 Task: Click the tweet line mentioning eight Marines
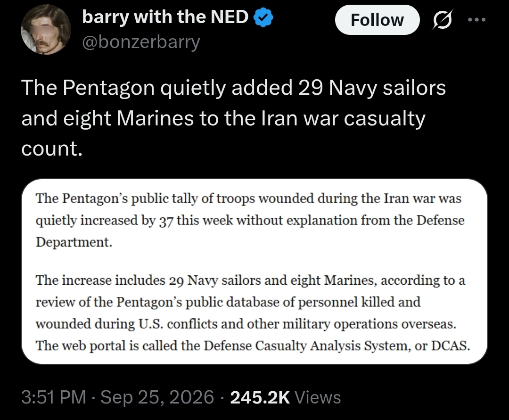click(223, 118)
